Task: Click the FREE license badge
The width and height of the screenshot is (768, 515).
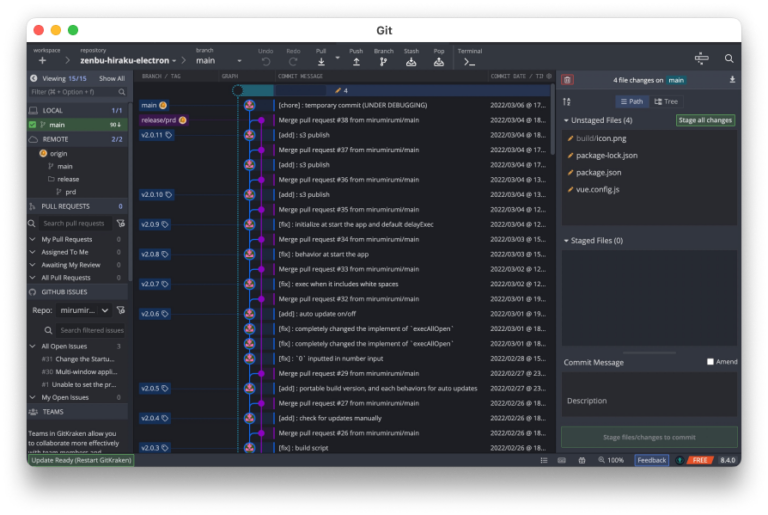Action: (700, 460)
